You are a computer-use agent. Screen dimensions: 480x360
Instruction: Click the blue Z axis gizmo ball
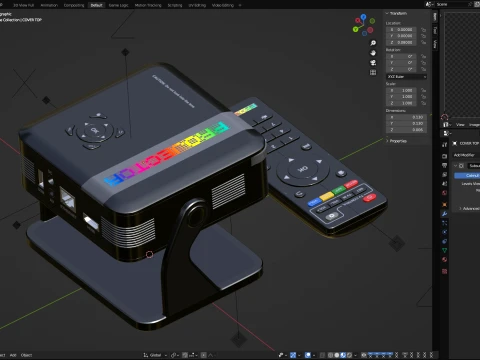tap(363, 16)
